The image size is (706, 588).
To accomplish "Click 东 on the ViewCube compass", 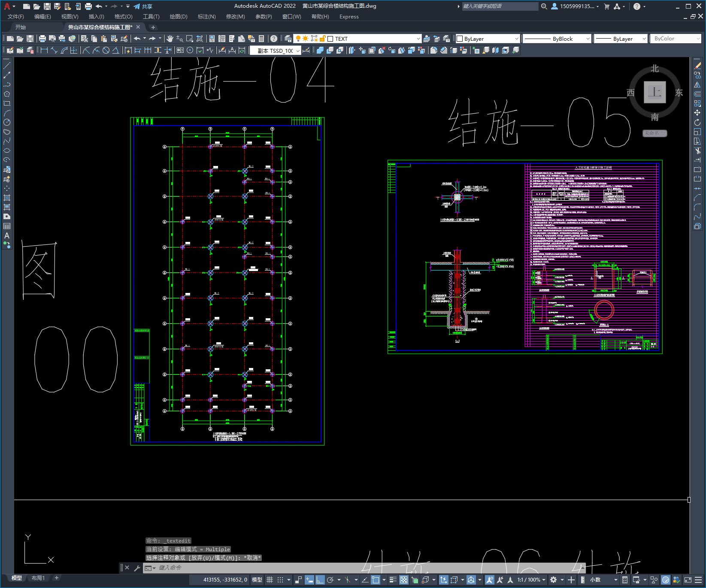I will coord(679,93).
